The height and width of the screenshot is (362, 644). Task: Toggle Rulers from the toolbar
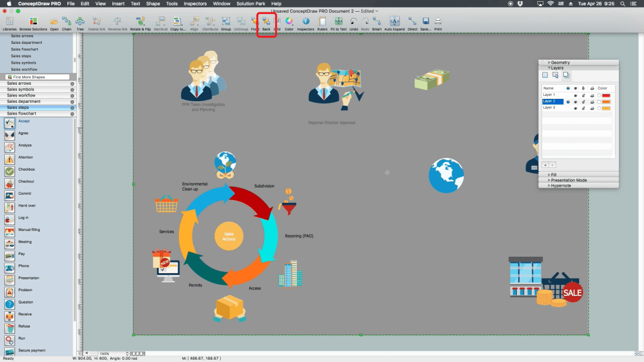coord(322,23)
